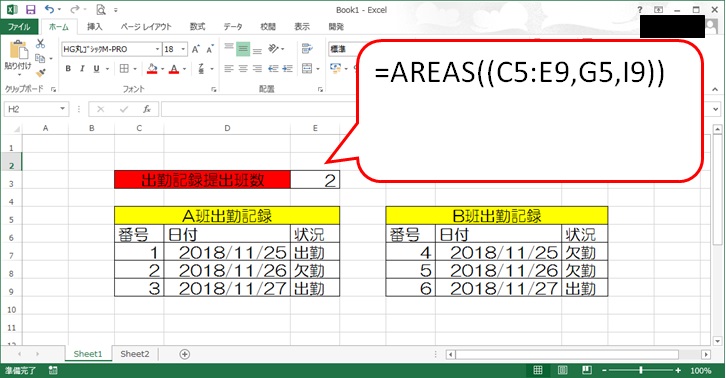This screenshot has height=378, width=726.
Task: Increase font size with large A icon
Action: 196,49
